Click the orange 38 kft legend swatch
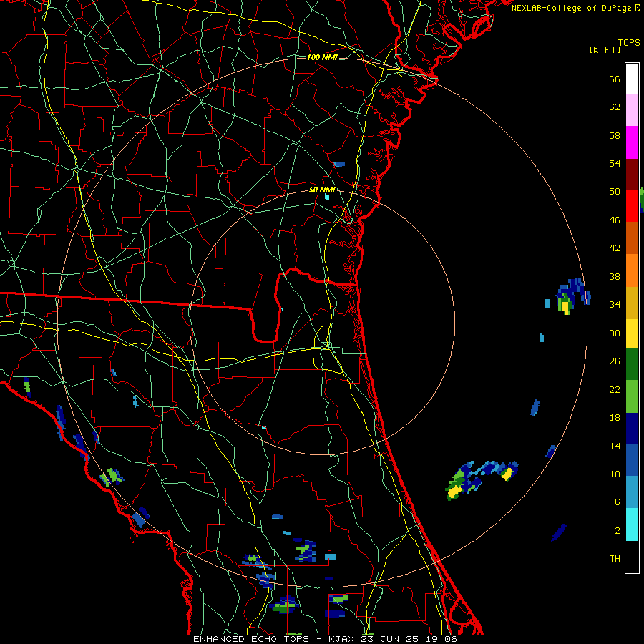Viewport: 644px width, 644px height. pyautogui.click(x=632, y=270)
